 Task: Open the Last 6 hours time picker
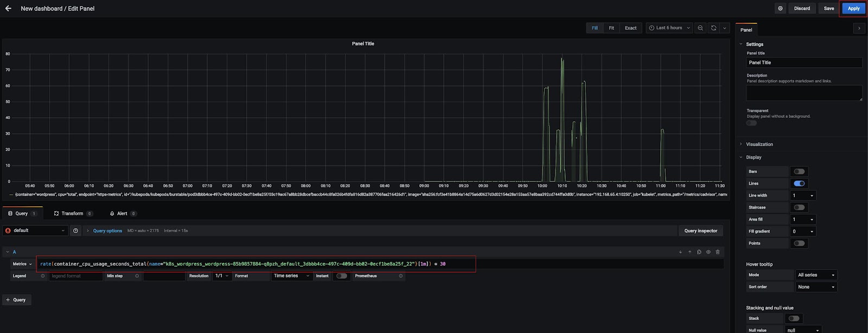[x=669, y=28]
